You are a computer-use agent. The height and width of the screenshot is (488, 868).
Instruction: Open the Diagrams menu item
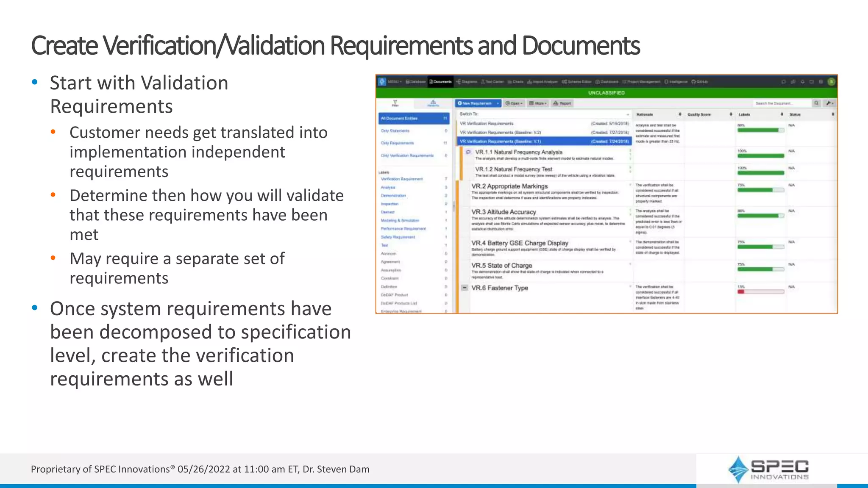pos(467,82)
